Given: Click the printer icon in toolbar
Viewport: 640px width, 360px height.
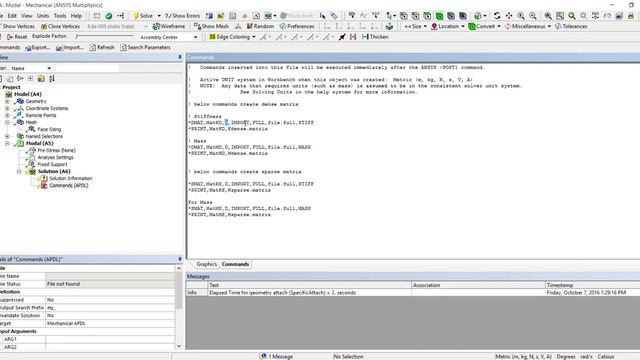Looking at the screenshot, I should pyautogui.click(x=631, y=16).
